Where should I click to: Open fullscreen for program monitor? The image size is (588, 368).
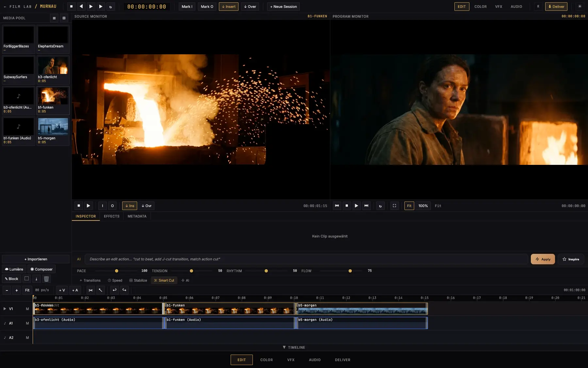coord(395,206)
